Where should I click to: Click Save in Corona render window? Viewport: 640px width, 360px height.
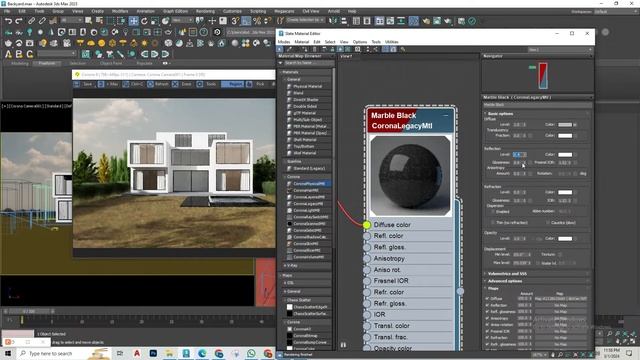tap(84, 84)
